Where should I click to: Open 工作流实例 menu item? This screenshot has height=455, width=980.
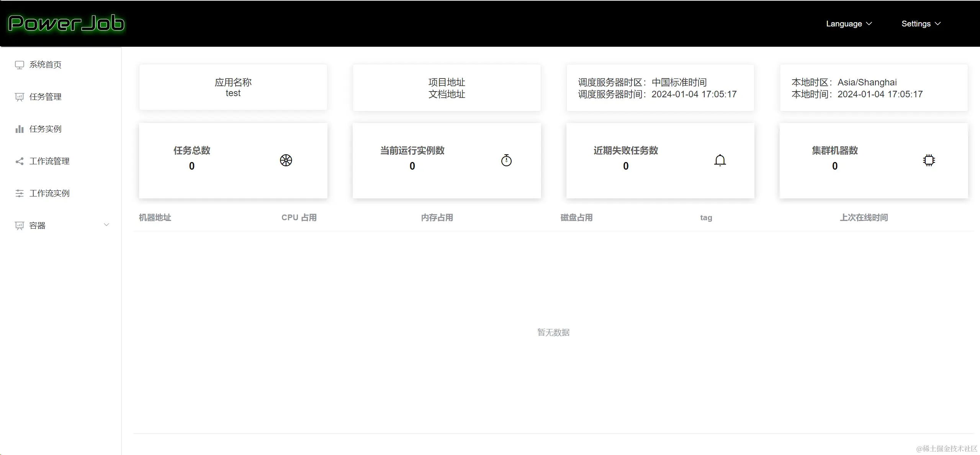pyautogui.click(x=49, y=193)
